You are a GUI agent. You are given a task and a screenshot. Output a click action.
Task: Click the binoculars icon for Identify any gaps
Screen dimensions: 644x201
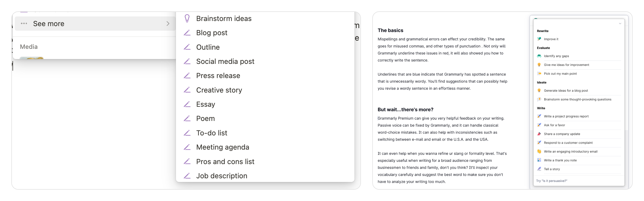(539, 56)
